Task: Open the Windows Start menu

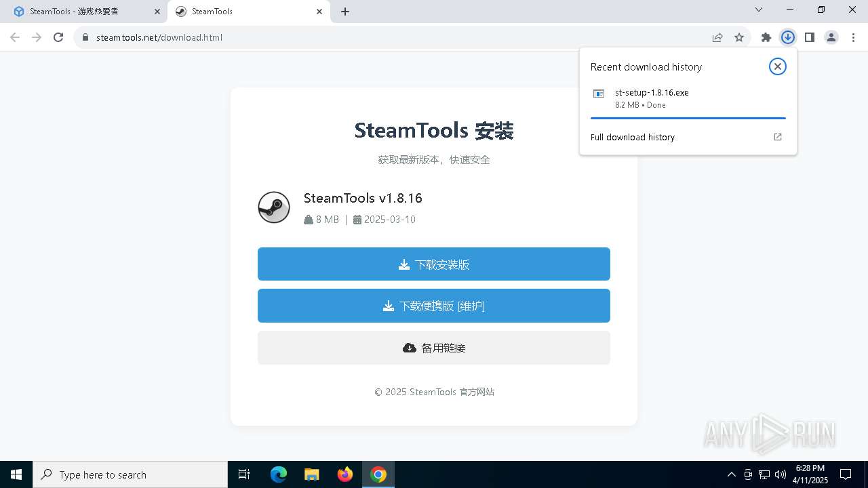Action: tap(16, 474)
